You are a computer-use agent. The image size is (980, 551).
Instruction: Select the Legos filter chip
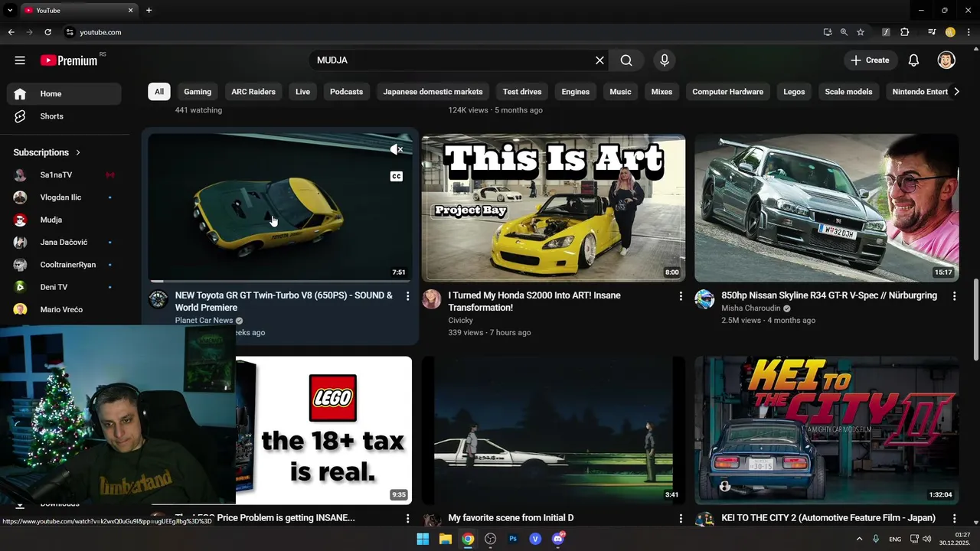pyautogui.click(x=794, y=92)
